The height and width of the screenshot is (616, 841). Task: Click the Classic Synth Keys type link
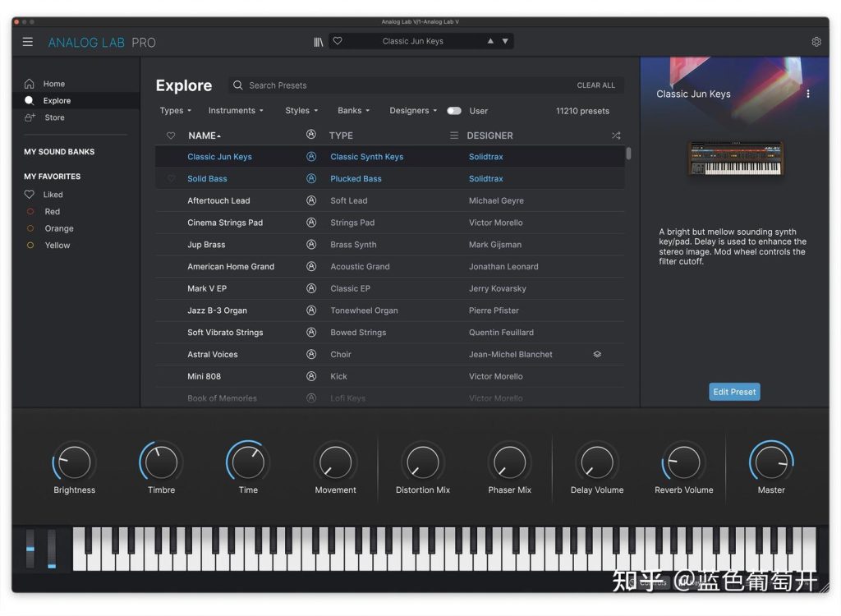(x=367, y=157)
